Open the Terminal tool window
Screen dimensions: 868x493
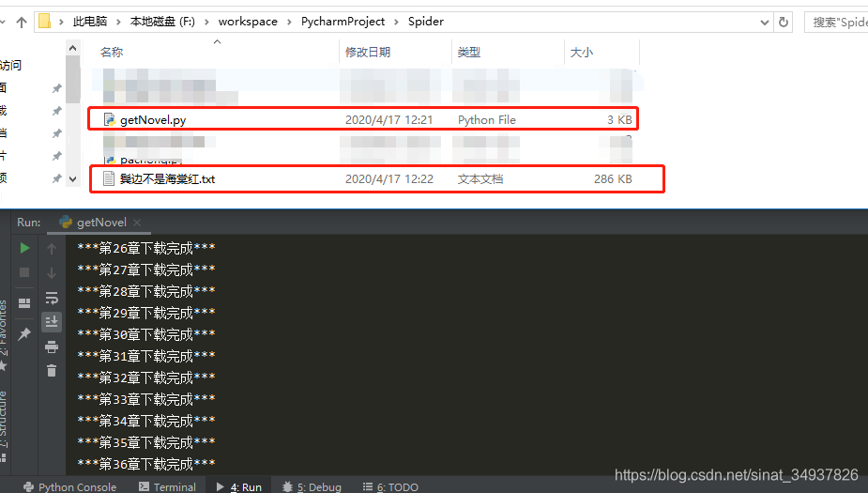(167, 487)
